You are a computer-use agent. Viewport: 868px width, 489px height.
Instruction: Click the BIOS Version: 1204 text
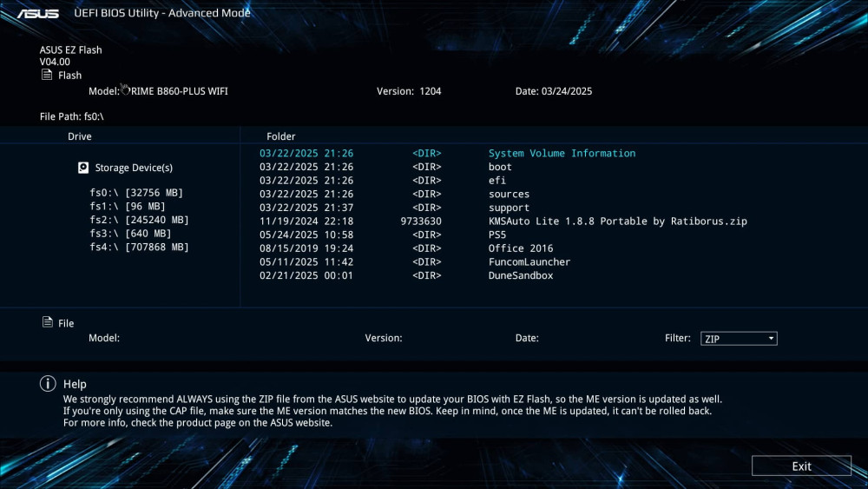click(x=409, y=91)
